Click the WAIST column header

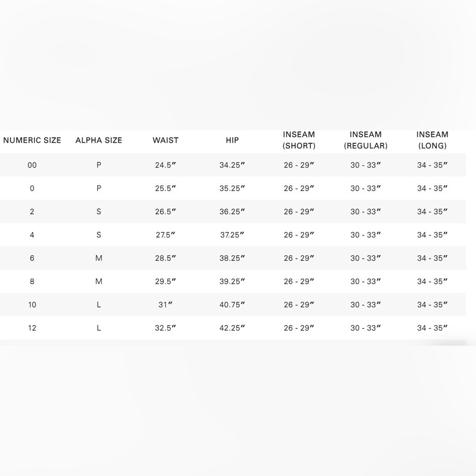(x=166, y=140)
